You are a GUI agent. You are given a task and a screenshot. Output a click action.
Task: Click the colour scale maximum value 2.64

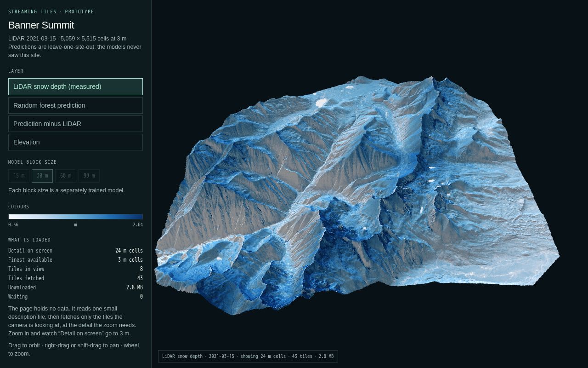pyautogui.click(x=138, y=224)
